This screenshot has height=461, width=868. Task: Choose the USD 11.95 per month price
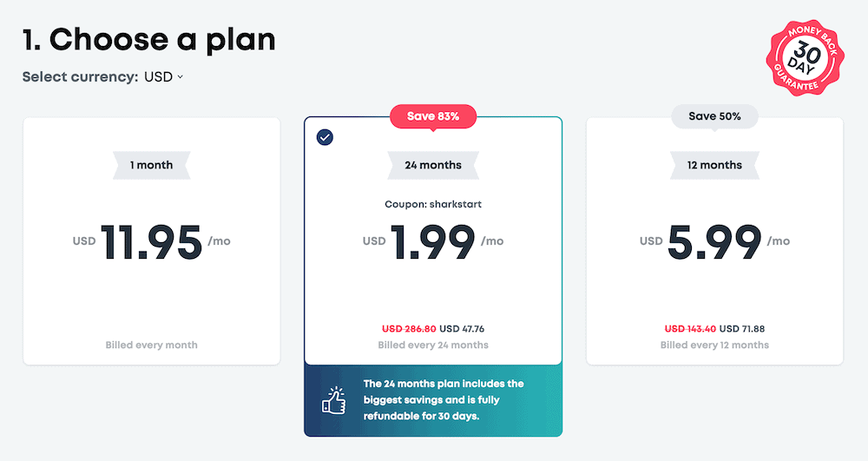coord(152,241)
